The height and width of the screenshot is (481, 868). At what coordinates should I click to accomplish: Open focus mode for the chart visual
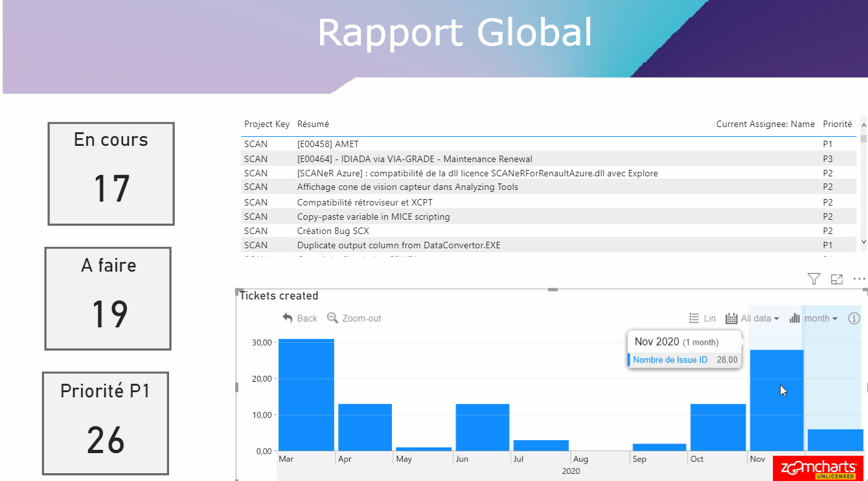pyautogui.click(x=836, y=279)
